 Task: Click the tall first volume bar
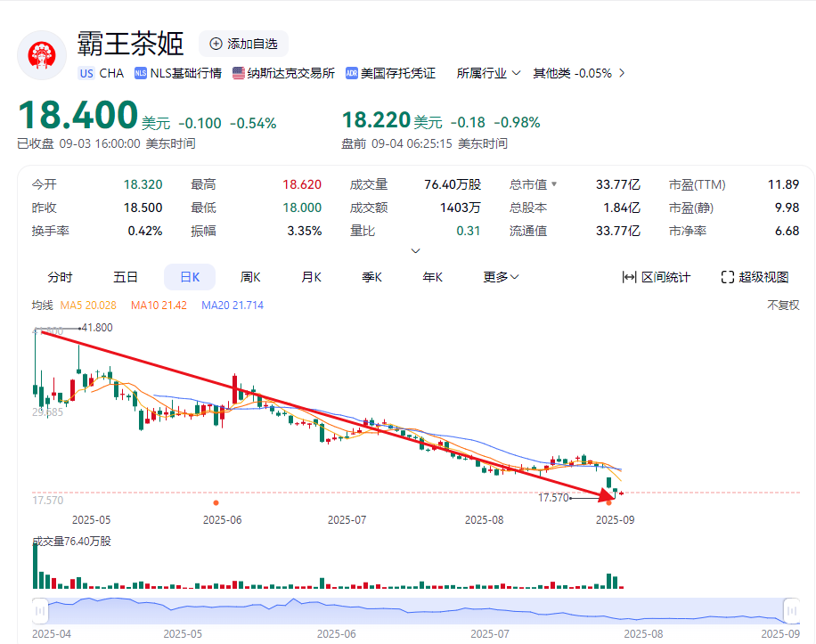pyautogui.click(x=36, y=565)
